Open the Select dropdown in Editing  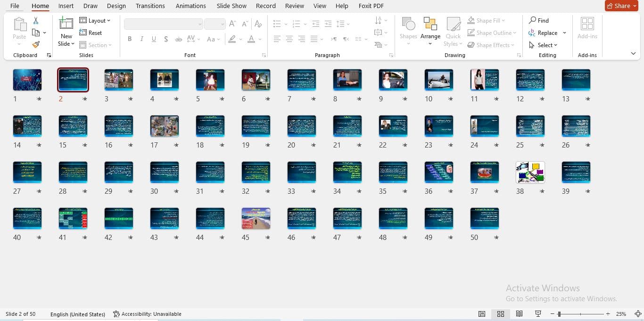543,45
